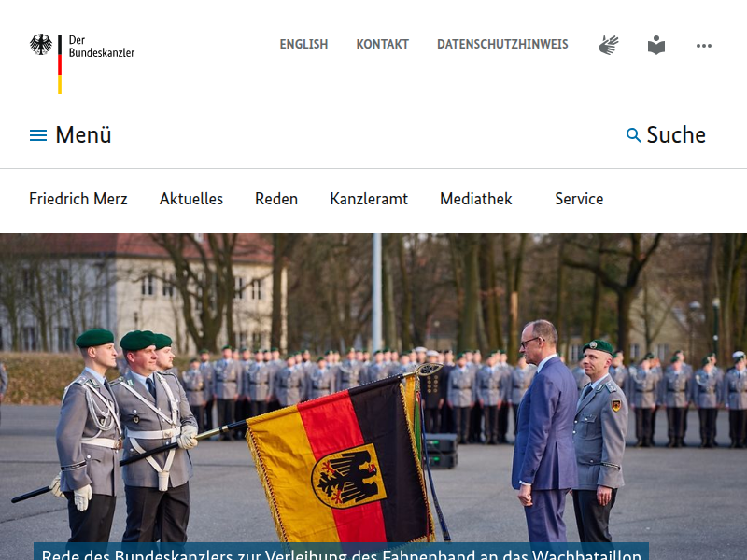Viewport: 747px width, 560px height.
Task: Select the Mediathek menu item
Action: [476, 199]
